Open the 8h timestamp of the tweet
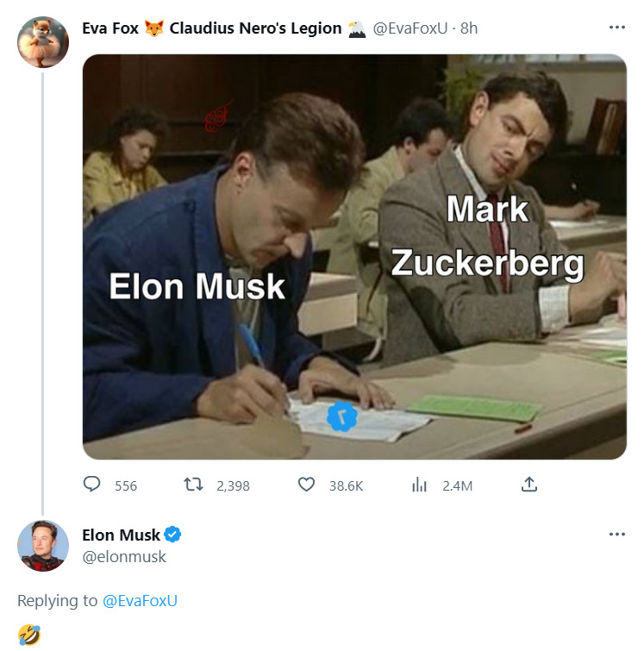Image resolution: width=644 pixels, height=651 pixels. (469, 28)
